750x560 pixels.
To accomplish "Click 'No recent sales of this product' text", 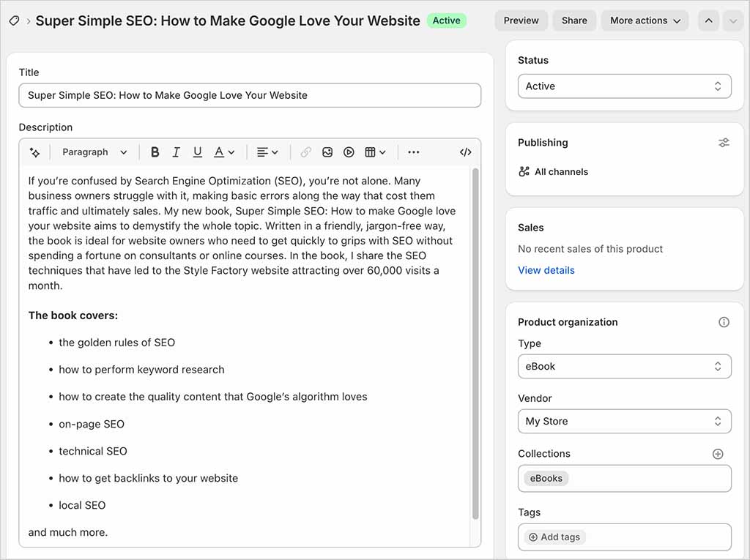I will 590,249.
